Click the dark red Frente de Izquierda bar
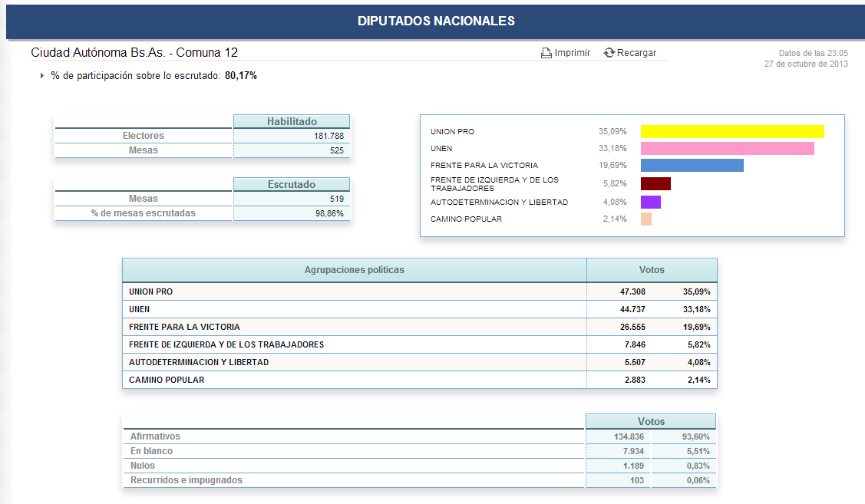Screen dimensions: 865x504 655,184
